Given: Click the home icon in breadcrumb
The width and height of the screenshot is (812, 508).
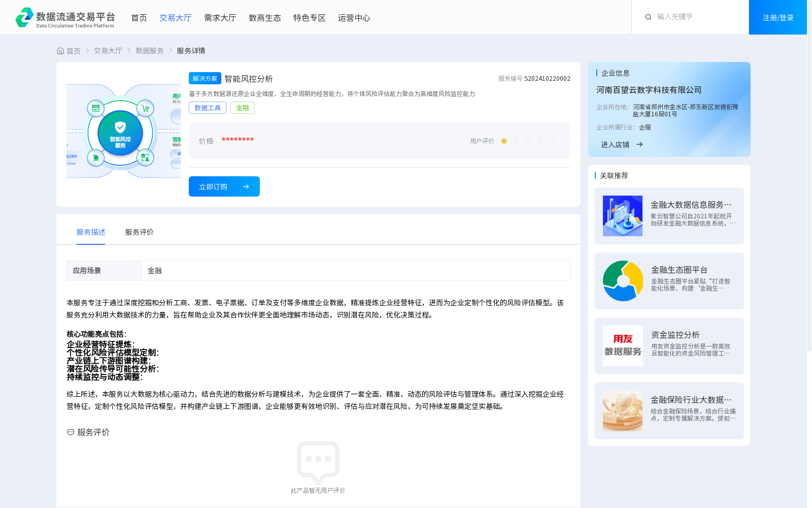Looking at the screenshot, I should point(60,51).
